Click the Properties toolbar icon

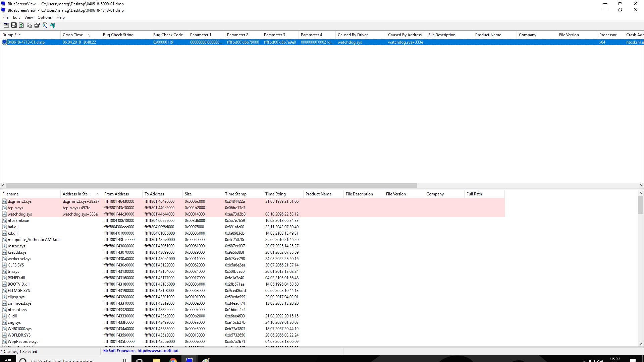pos(37,25)
